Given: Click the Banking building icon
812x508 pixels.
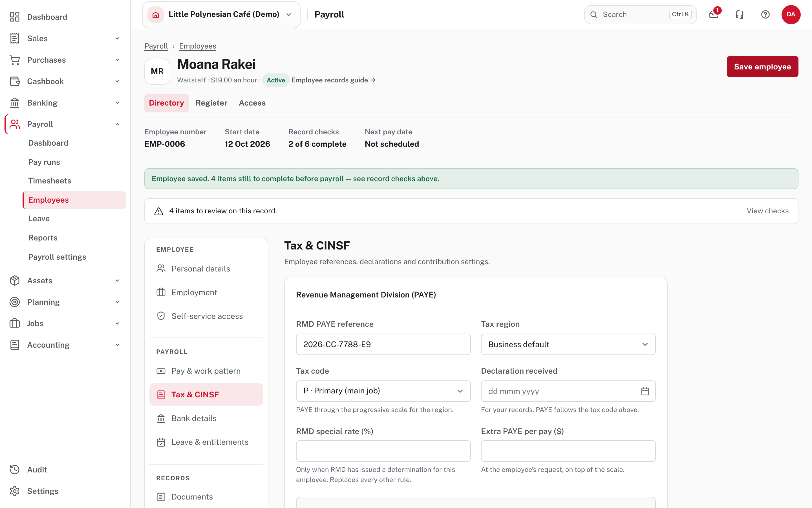Looking at the screenshot, I should pyautogui.click(x=15, y=103).
